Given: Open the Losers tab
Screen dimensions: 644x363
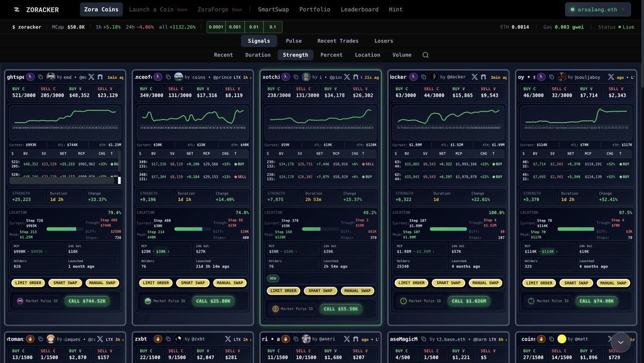Looking at the screenshot, I should tap(384, 41).
